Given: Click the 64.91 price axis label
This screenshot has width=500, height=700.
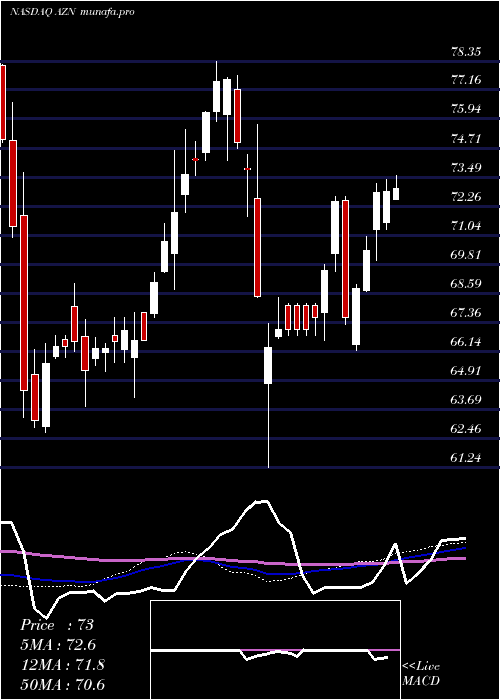Looking at the screenshot, I should [x=466, y=371].
